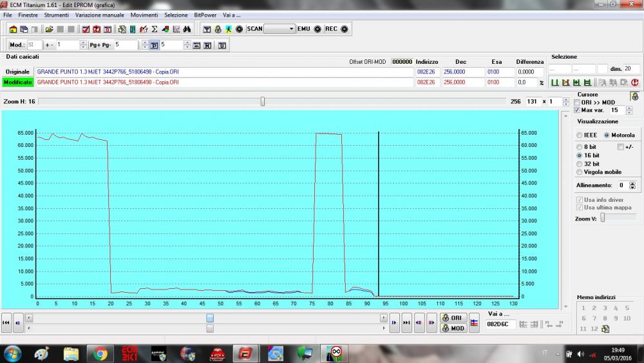This screenshot has width=644, height=363.
Task: Click the green Modificato button
Action: (x=17, y=83)
